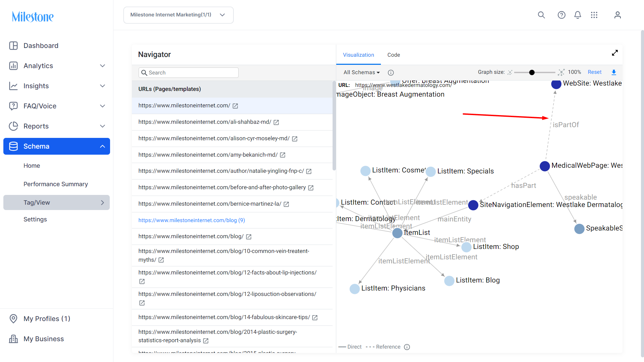Screen dimensions: 644x362
Task: Open external link icon for milestoneinternet.com/ homepage
Action: pyautogui.click(x=235, y=106)
